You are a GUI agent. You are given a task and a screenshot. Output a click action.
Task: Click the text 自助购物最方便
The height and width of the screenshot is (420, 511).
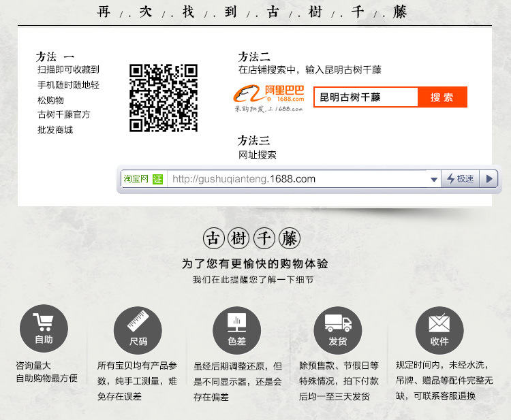47,378
